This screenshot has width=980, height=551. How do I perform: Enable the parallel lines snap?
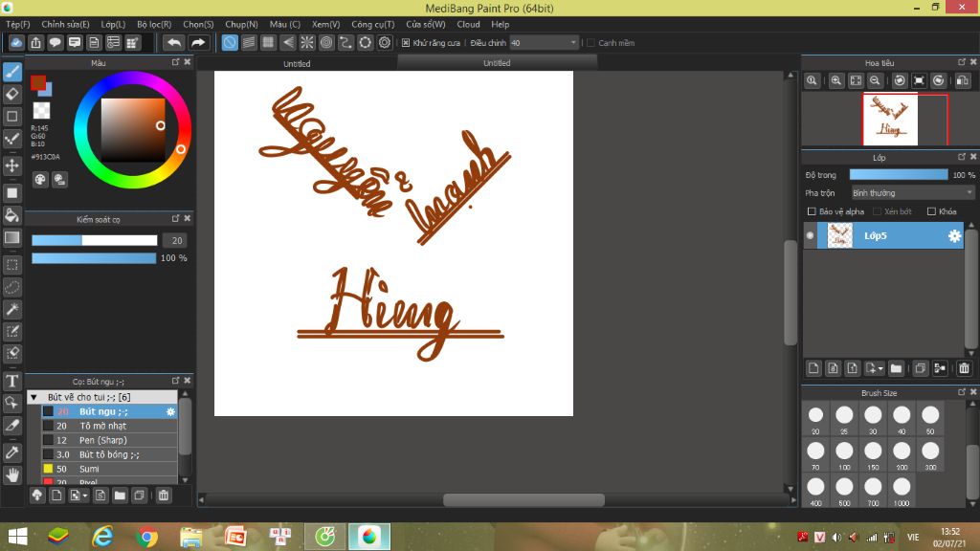(x=249, y=42)
